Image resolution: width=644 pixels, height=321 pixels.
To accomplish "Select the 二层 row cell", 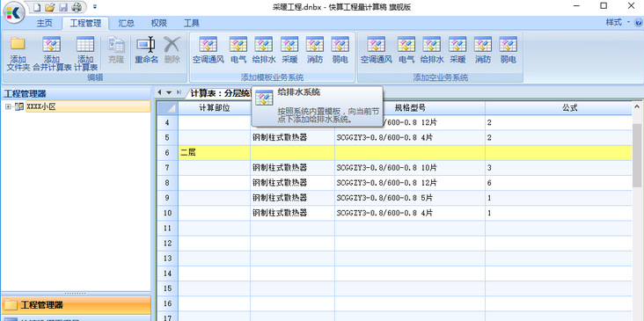I will point(214,153).
